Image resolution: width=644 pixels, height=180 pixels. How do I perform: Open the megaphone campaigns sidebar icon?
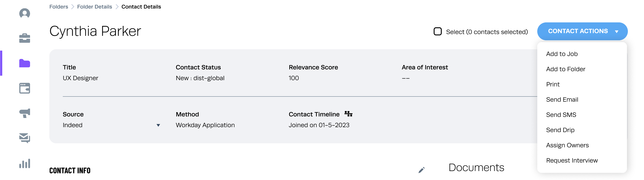(x=24, y=113)
